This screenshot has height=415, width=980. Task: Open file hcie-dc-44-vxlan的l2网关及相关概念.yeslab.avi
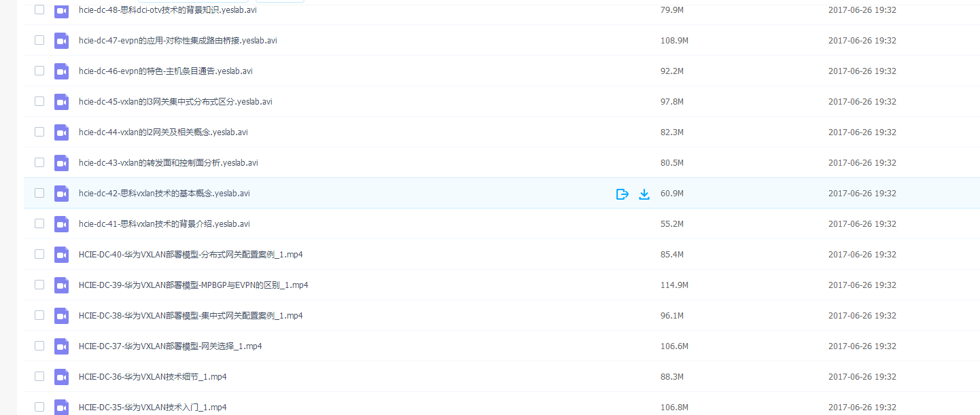(163, 132)
